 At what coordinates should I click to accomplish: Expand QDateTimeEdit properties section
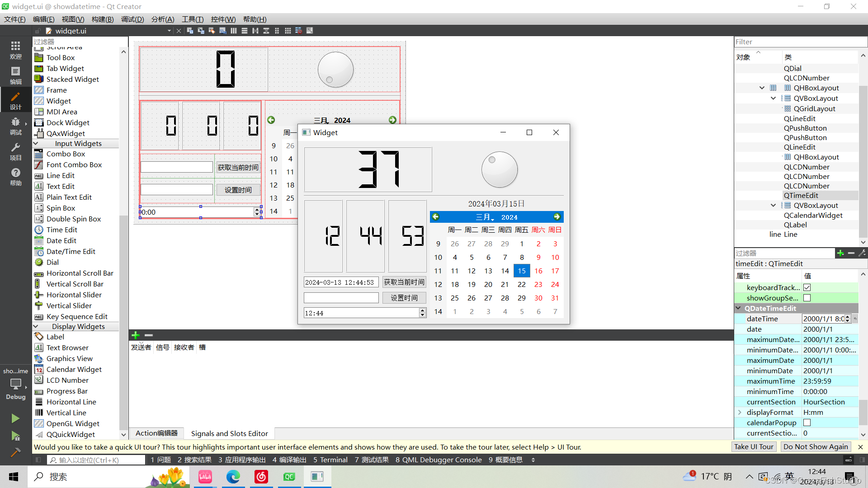[739, 308]
